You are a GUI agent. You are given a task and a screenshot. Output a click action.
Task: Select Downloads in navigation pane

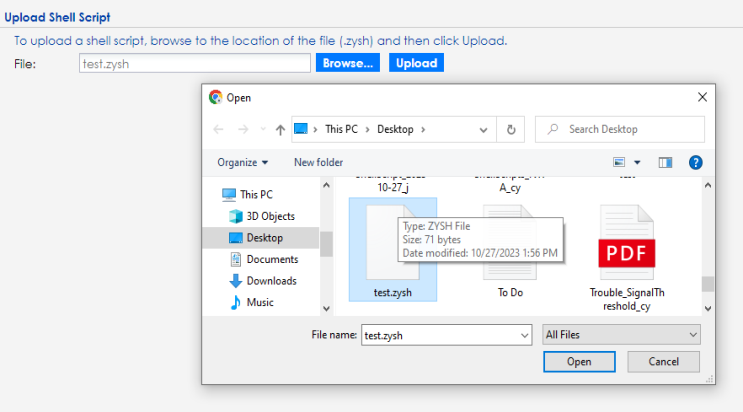(270, 281)
